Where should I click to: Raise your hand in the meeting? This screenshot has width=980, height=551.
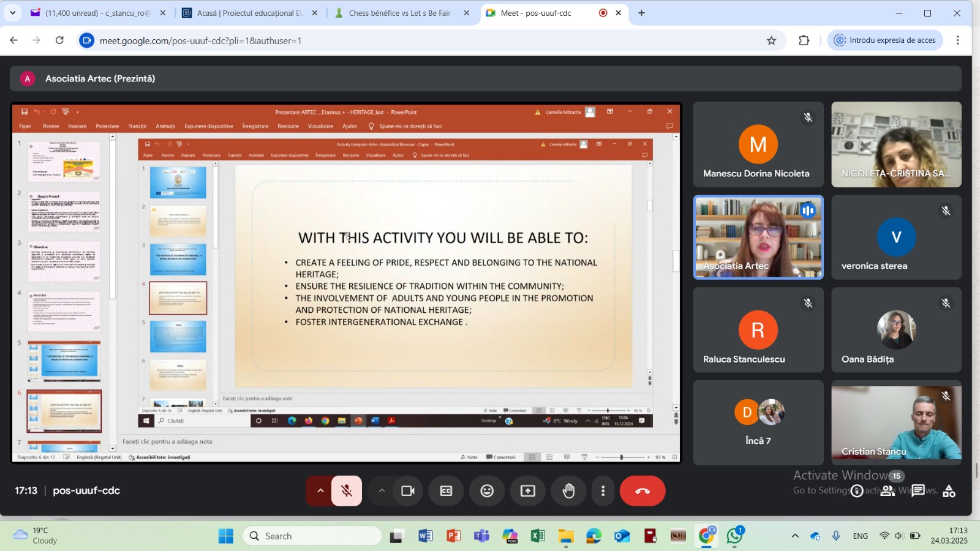(568, 491)
